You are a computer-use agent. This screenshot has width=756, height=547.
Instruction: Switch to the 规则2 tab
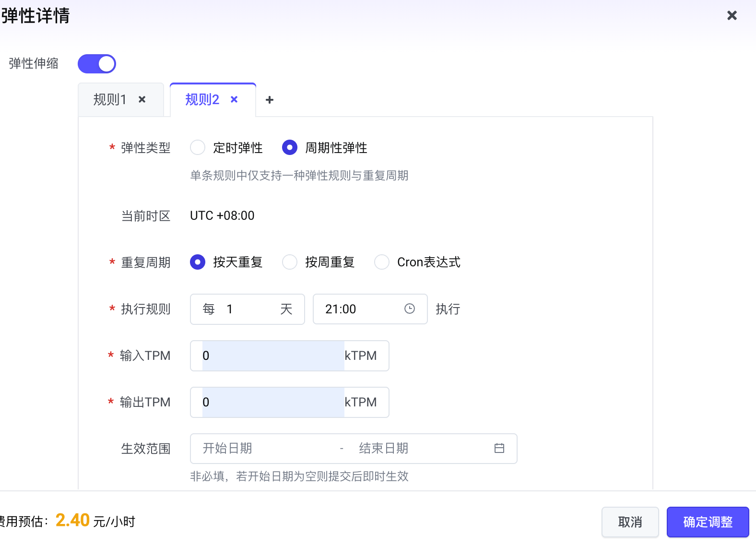pos(202,100)
